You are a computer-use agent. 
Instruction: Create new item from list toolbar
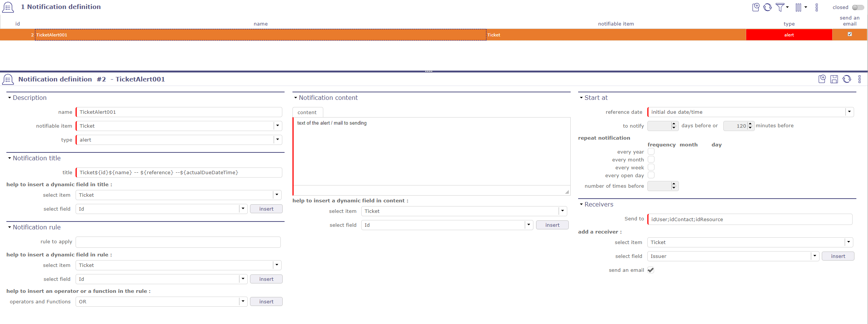756,7
